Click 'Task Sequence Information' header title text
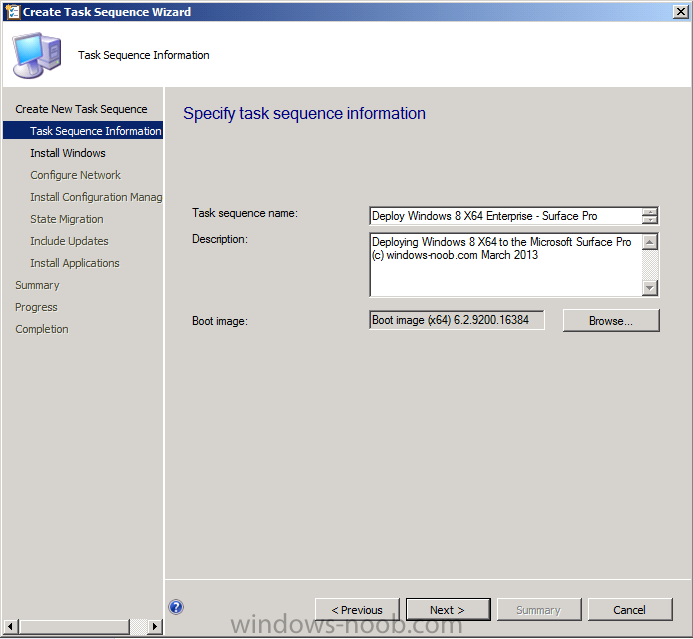This screenshot has height=639, width=693. 144,55
